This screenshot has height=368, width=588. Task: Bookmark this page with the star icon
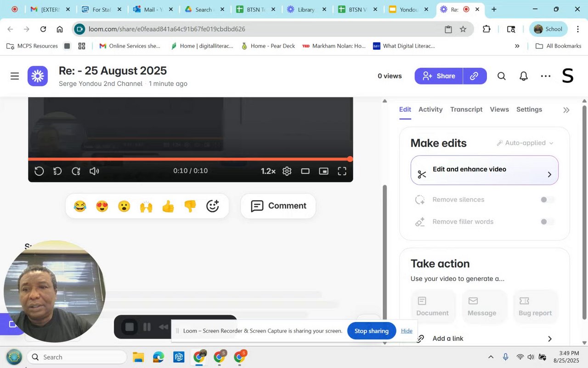tap(463, 29)
